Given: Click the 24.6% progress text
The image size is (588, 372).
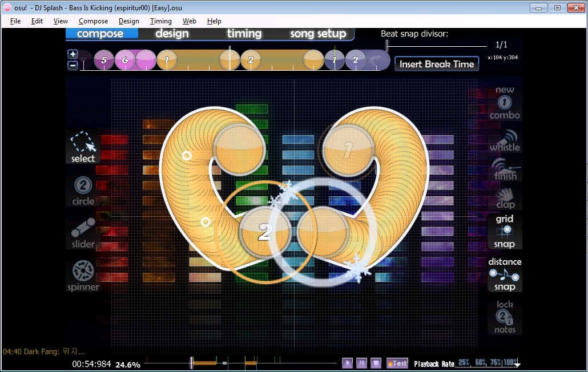Looking at the screenshot, I should pyautogui.click(x=128, y=365).
